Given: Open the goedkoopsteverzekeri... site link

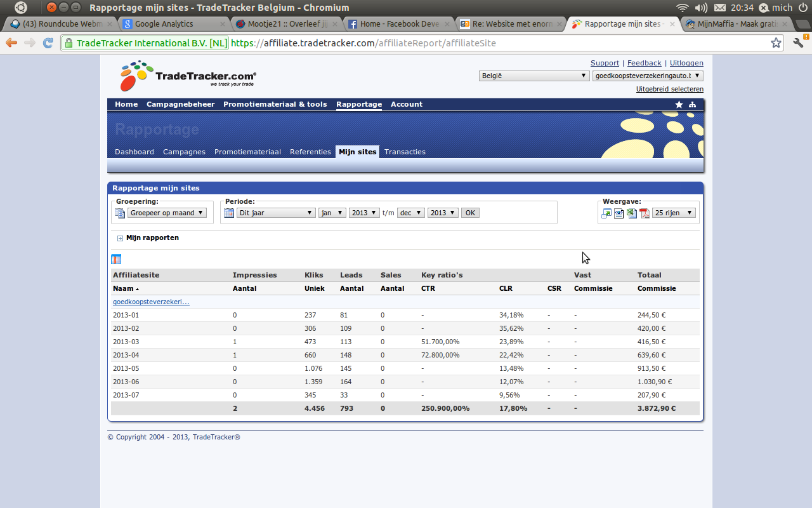Looking at the screenshot, I should [x=151, y=302].
